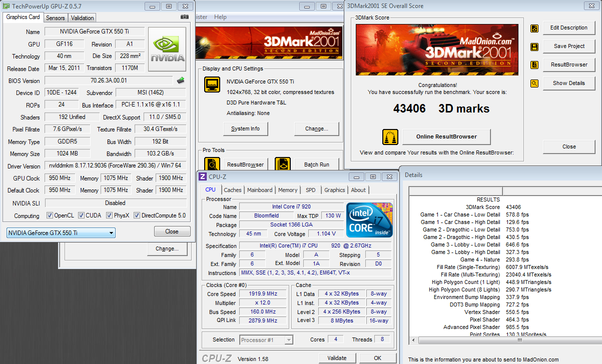Click the display settings monitor icon in 3DMark
602x364 pixels.
pyautogui.click(x=212, y=84)
